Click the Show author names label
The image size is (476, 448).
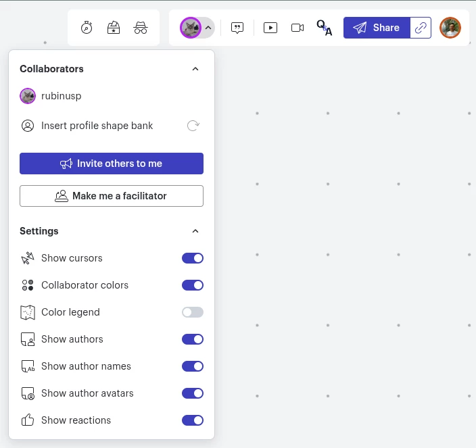click(x=86, y=366)
